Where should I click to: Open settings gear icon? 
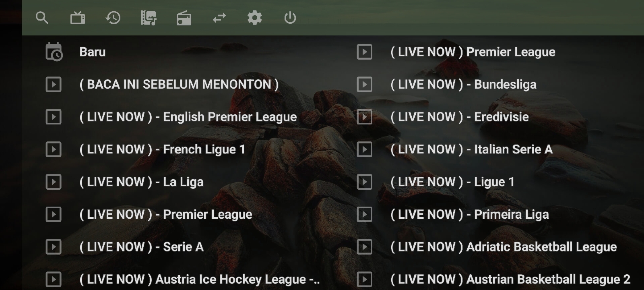pos(255,18)
